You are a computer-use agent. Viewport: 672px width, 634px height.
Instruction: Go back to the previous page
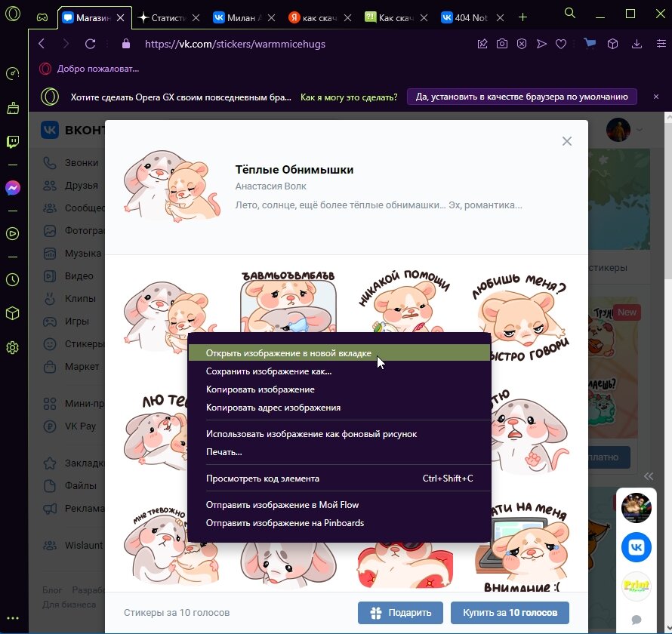[42, 44]
